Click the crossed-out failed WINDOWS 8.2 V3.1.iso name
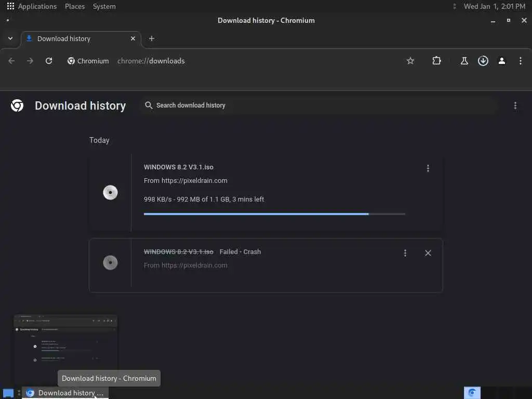 pyautogui.click(x=179, y=252)
